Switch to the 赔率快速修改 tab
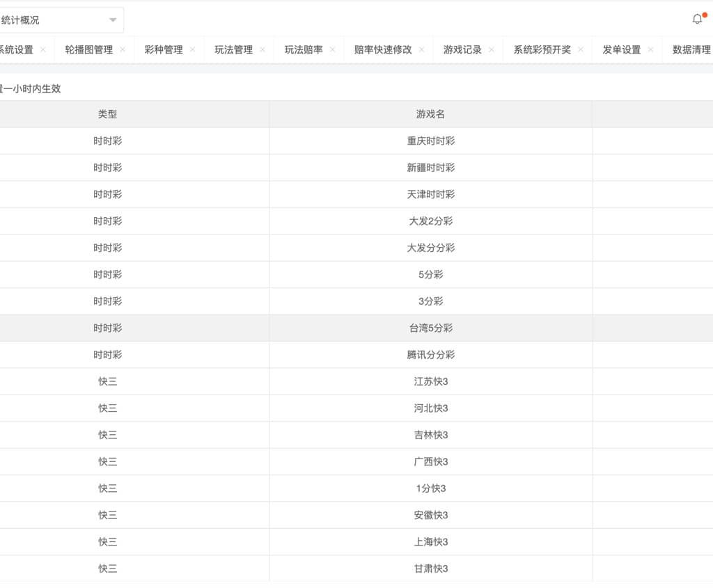Screen dimensions: 713x588 pyautogui.click(x=389, y=49)
